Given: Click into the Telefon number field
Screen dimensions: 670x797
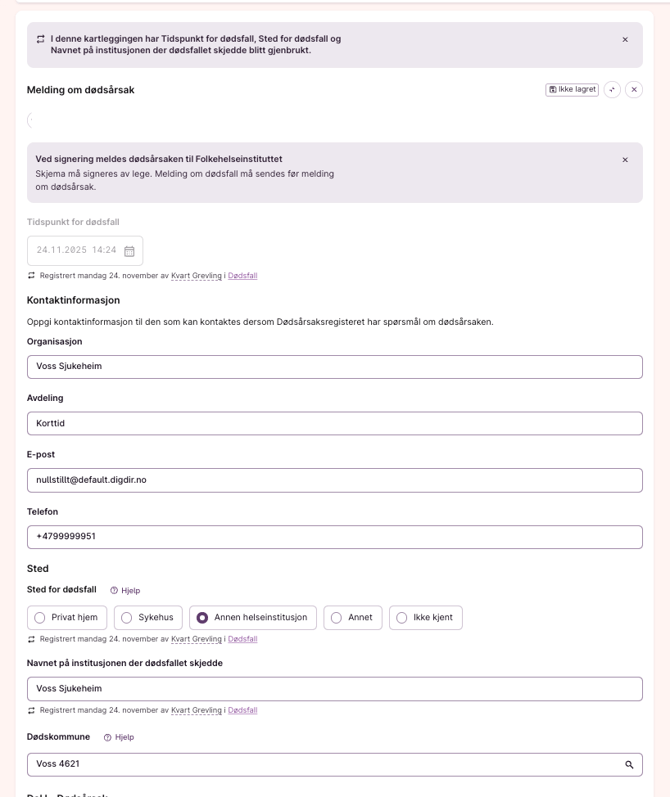Looking at the screenshot, I should click(x=334, y=537).
